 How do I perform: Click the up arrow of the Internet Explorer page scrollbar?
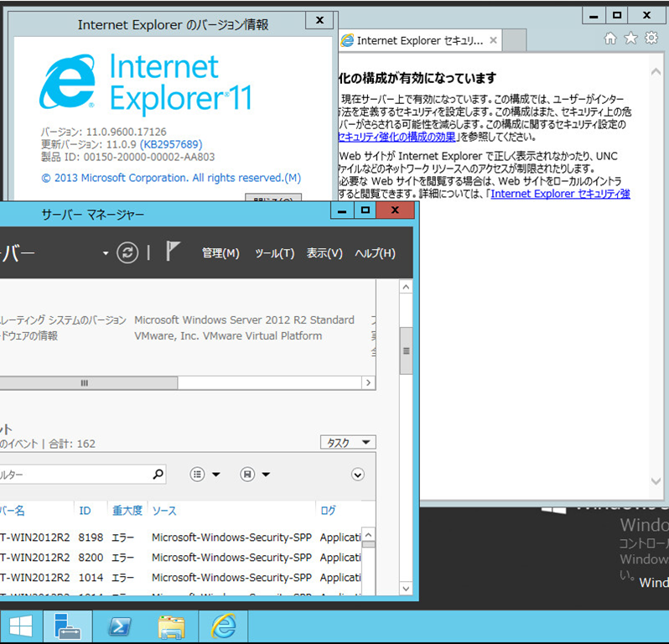coord(656,72)
